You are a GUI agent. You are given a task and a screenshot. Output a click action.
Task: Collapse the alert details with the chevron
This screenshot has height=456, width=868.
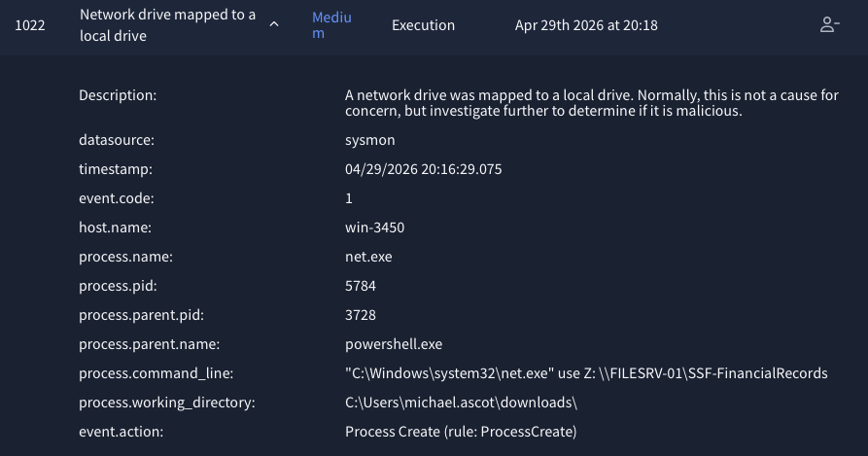274,24
